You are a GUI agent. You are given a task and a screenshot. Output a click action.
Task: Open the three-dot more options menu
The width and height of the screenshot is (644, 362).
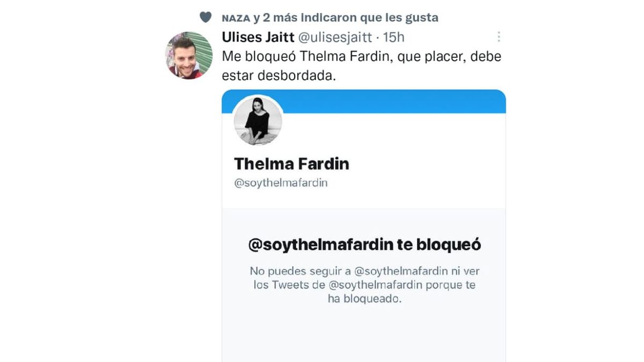(499, 37)
